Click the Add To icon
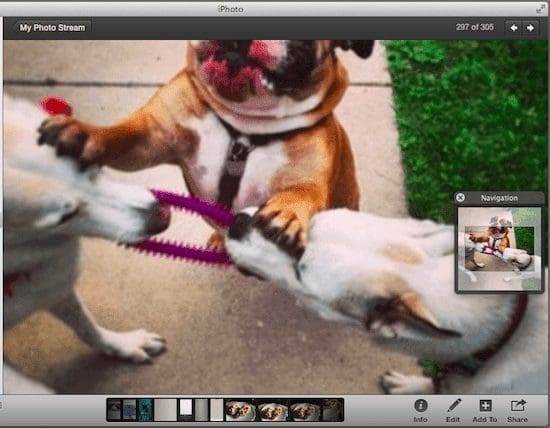 [485, 410]
